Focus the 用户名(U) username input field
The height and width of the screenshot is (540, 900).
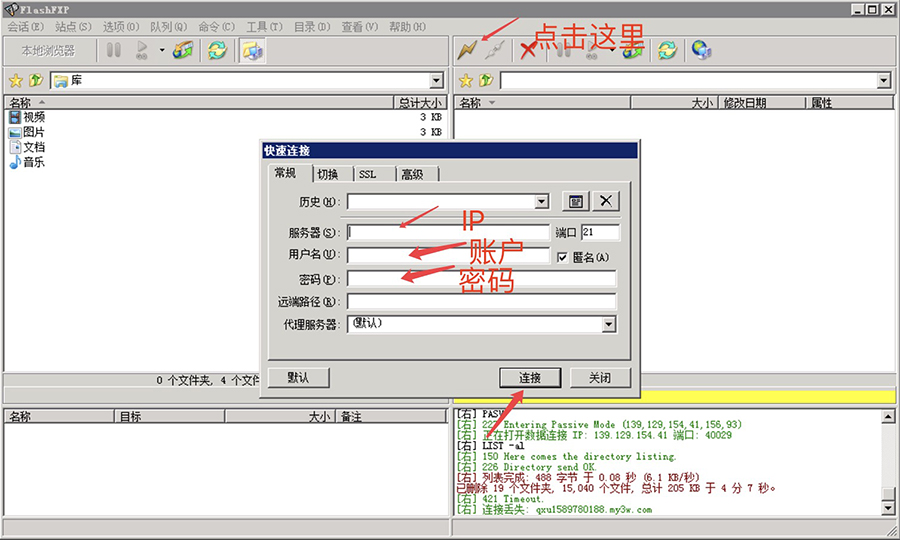[448, 255]
